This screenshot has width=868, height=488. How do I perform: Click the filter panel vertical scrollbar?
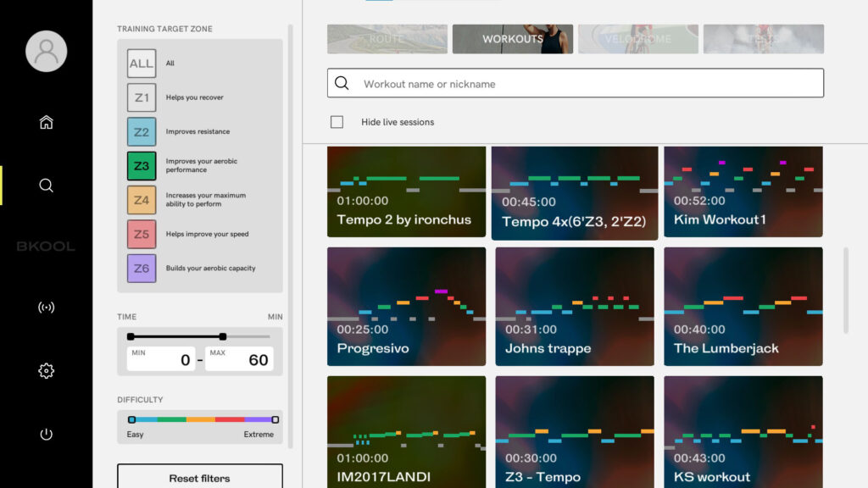coord(290,236)
